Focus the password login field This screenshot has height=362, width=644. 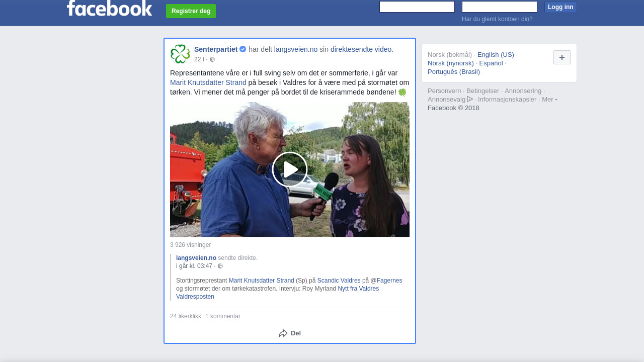pos(500,7)
